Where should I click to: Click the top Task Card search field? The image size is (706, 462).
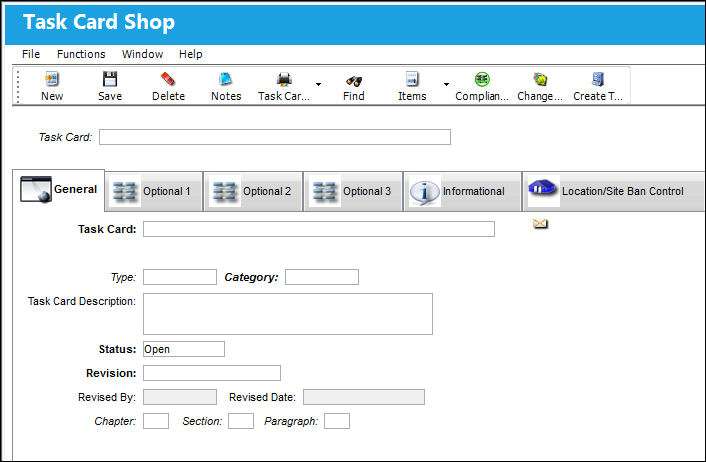[x=275, y=137]
